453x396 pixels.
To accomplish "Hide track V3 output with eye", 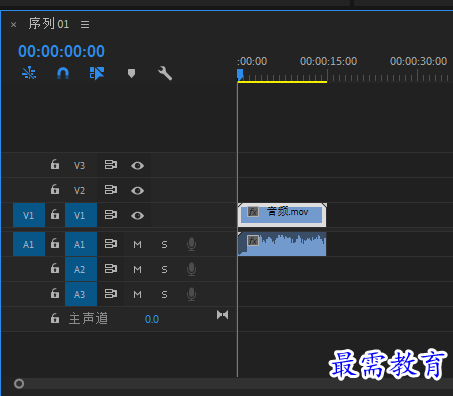I will (137, 165).
